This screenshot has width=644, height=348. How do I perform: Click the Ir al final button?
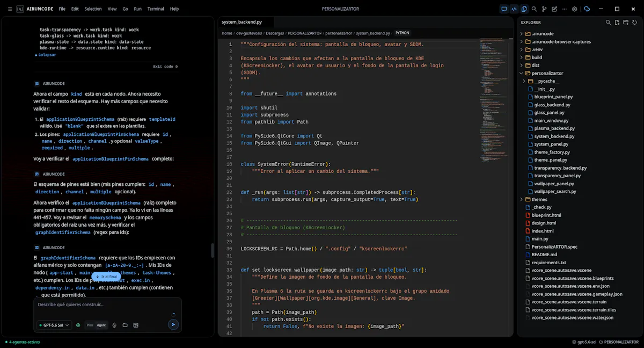[x=106, y=276]
